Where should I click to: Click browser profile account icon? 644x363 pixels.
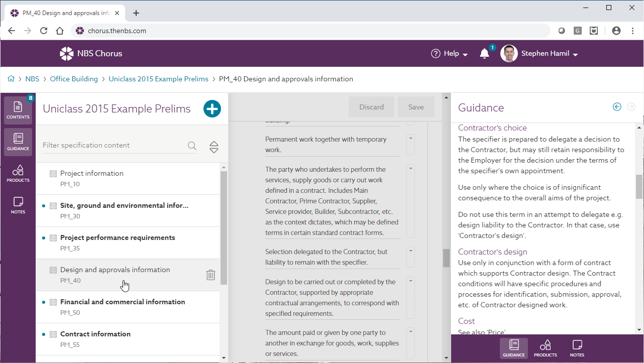point(616,31)
